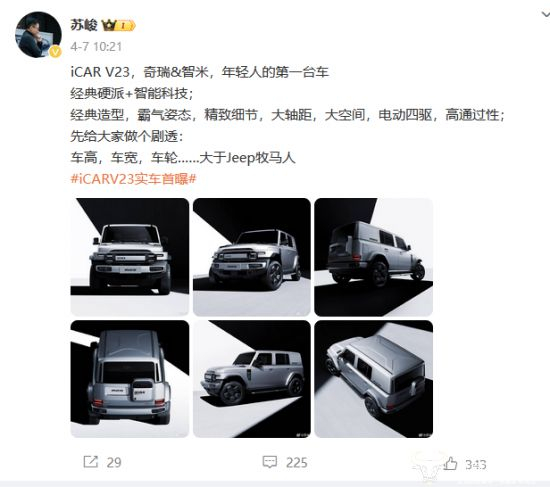View the front-facing iCAR V23 photo
This screenshot has width=550, height=487.
(130, 257)
